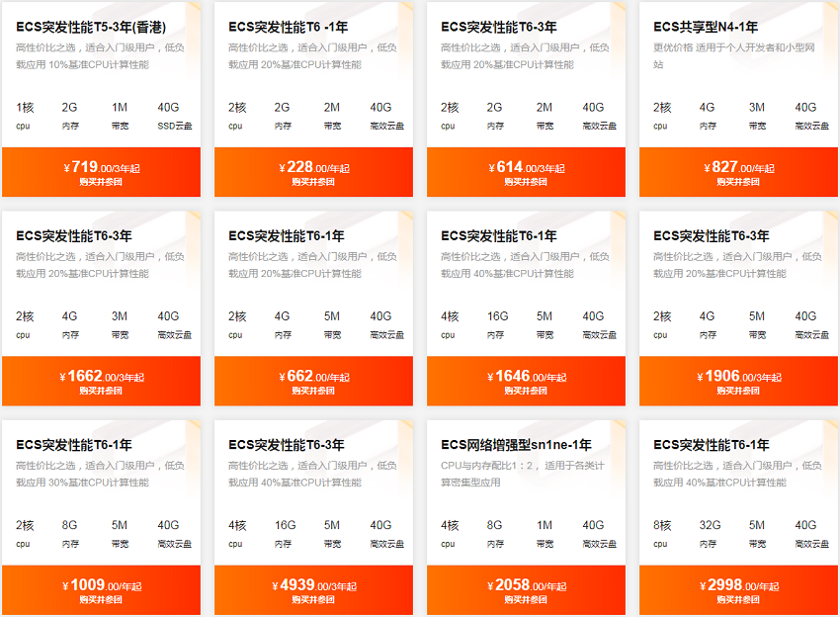Click '16G' memory in the ¥1646 card
Viewport: 840px width, 617px height.
click(497, 316)
